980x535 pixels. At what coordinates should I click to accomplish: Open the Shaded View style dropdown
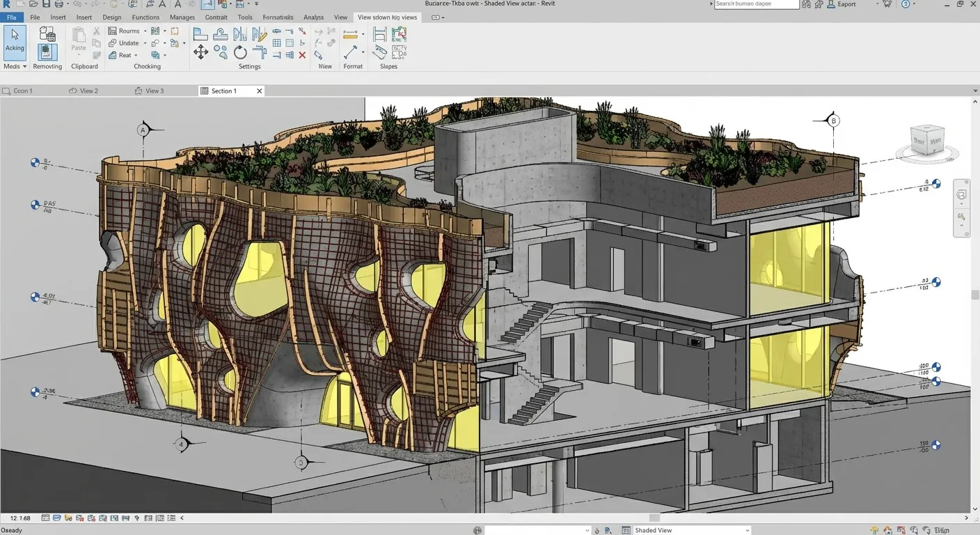[748, 530]
